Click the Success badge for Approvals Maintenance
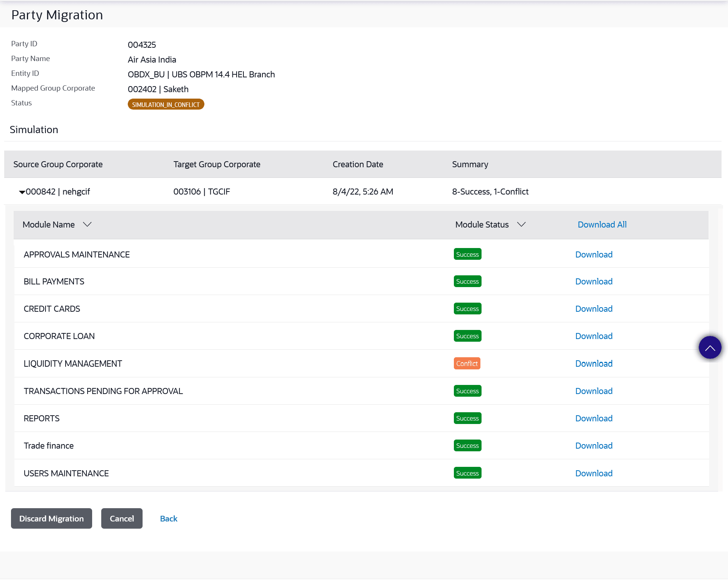Viewport: 728px width, 581px height. pyautogui.click(x=467, y=254)
